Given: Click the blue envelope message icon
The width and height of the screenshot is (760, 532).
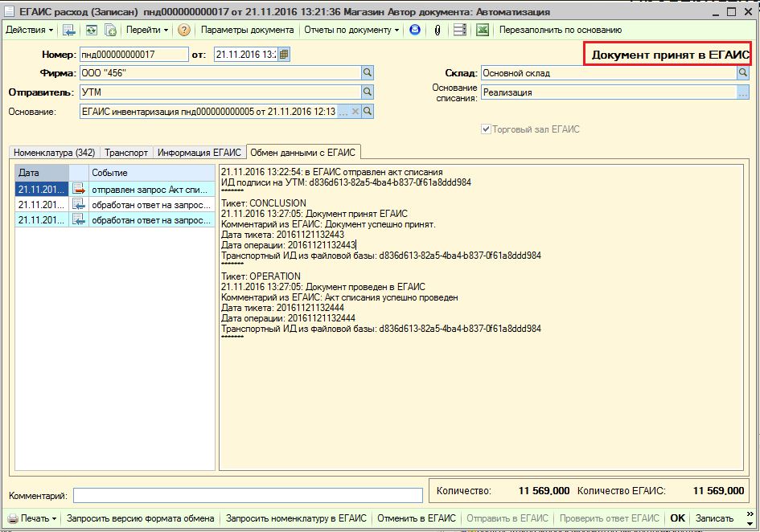Looking at the screenshot, I should pos(415,30).
